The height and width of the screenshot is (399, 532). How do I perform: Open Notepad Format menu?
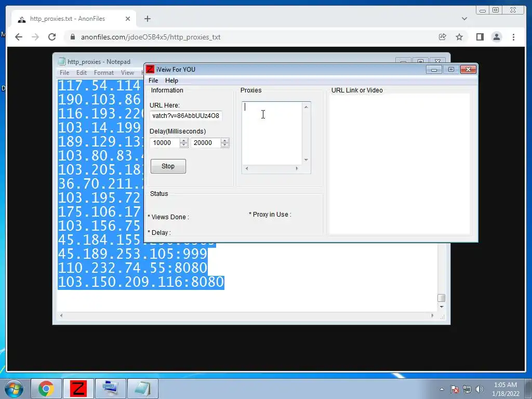click(x=104, y=73)
